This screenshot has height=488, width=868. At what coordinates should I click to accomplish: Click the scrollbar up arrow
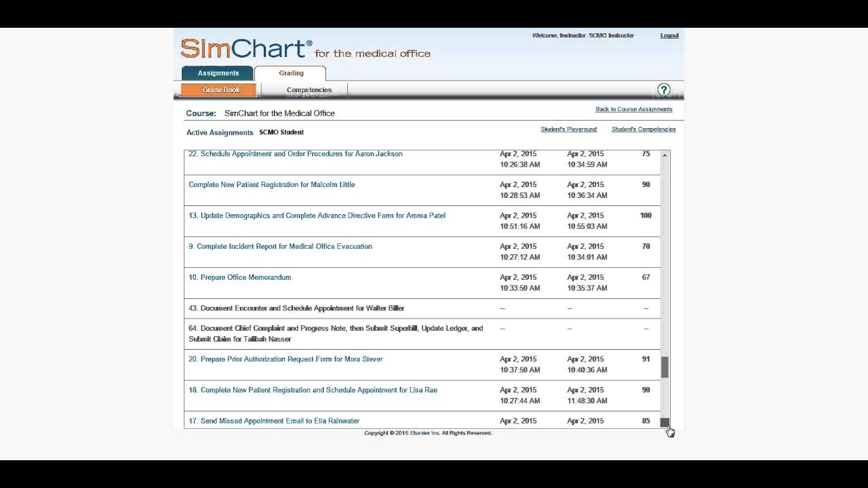tap(665, 155)
